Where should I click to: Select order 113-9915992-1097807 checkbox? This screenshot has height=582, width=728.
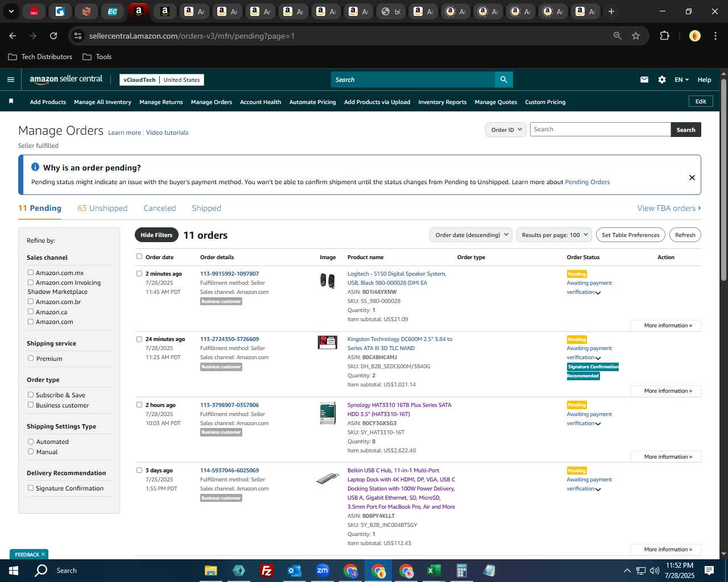click(x=139, y=273)
